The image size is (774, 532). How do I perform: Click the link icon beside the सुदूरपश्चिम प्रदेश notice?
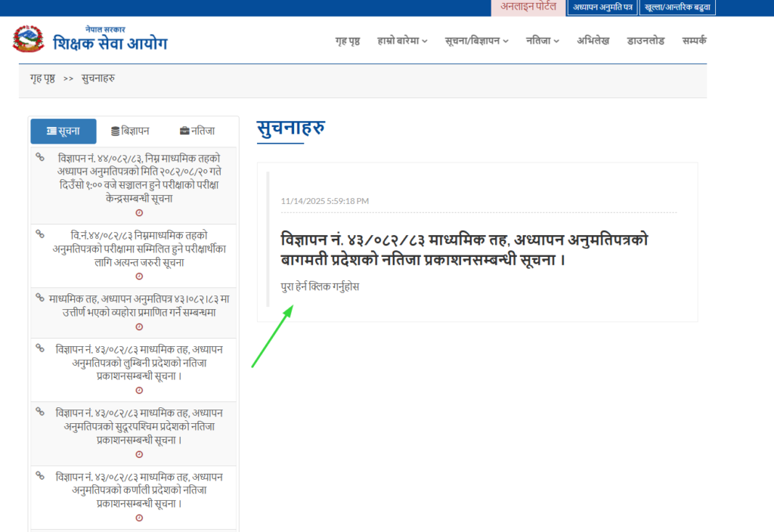click(x=40, y=411)
